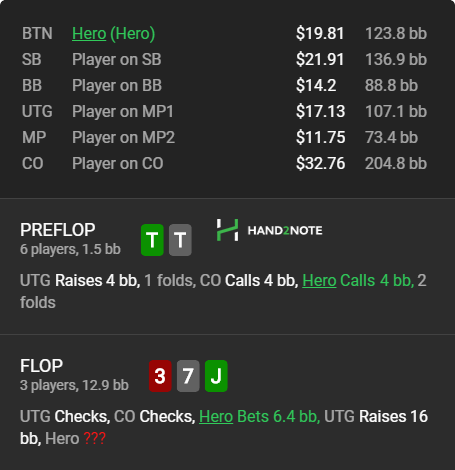Select the Player on BB row
Screen dimensions: 455x470
coord(224,85)
